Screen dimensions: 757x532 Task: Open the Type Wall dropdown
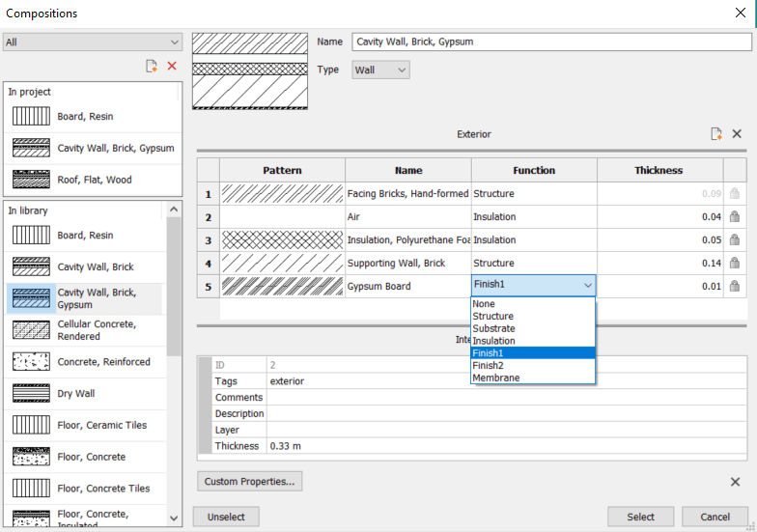click(x=380, y=70)
